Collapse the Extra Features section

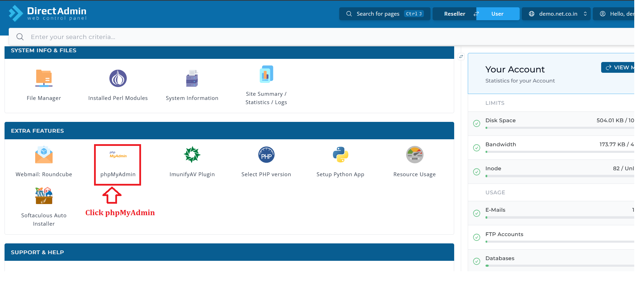[x=229, y=131]
